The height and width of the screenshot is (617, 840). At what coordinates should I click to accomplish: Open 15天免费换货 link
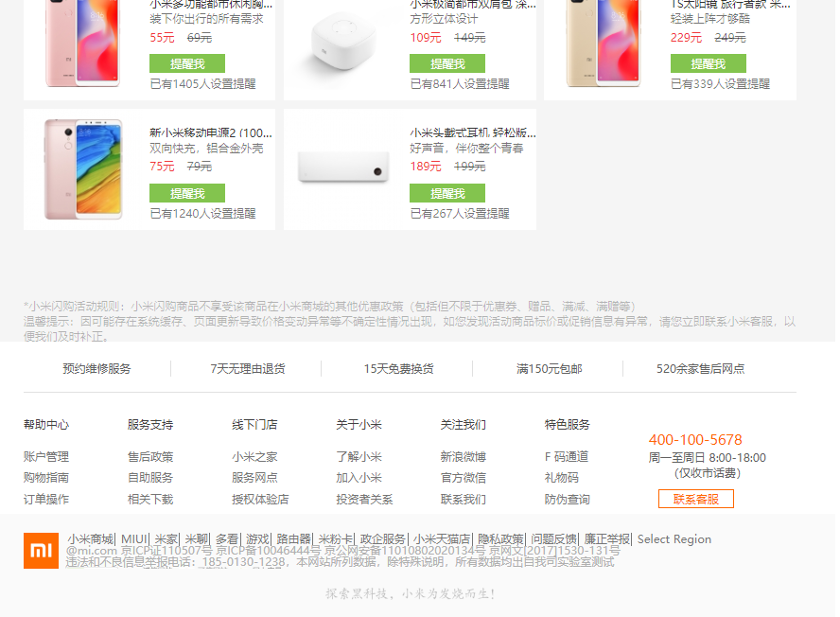tap(398, 369)
